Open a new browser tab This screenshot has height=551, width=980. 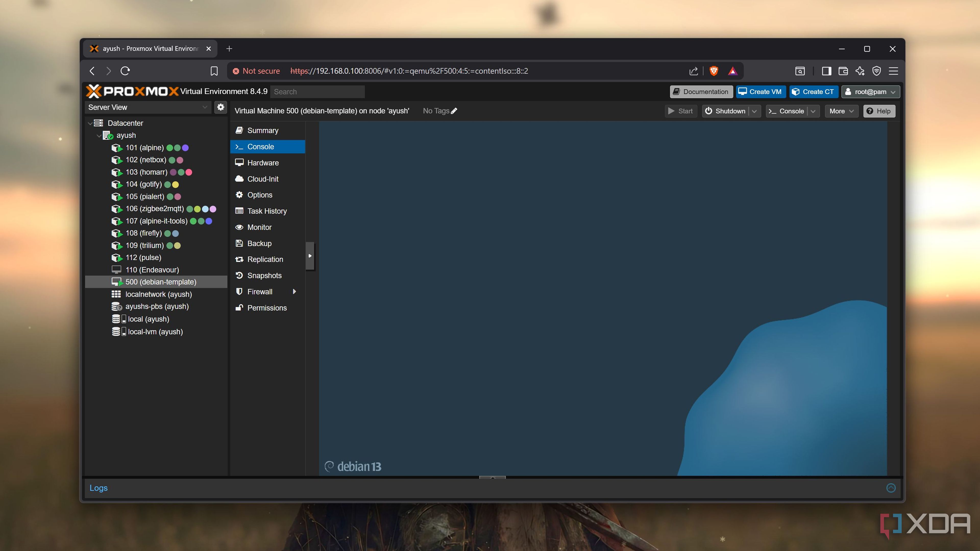click(229, 49)
